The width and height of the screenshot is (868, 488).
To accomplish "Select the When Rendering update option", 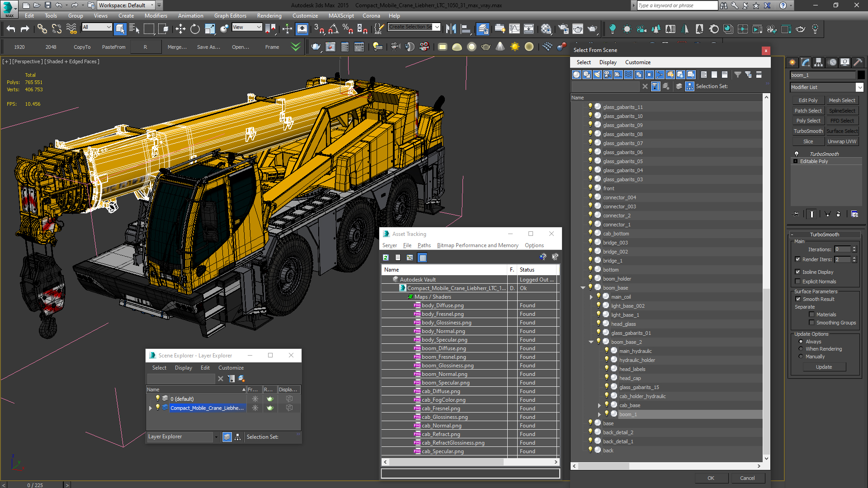I will pyautogui.click(x=801, y=349).
